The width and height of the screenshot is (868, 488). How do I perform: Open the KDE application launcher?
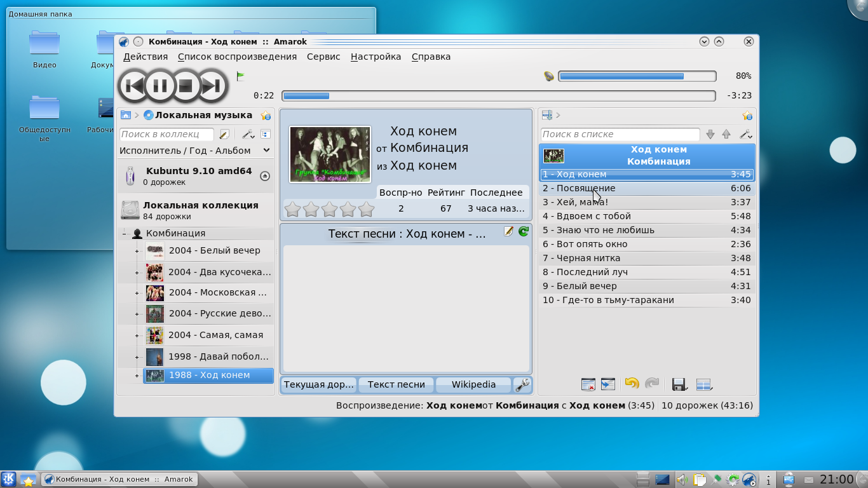(9, 479)
